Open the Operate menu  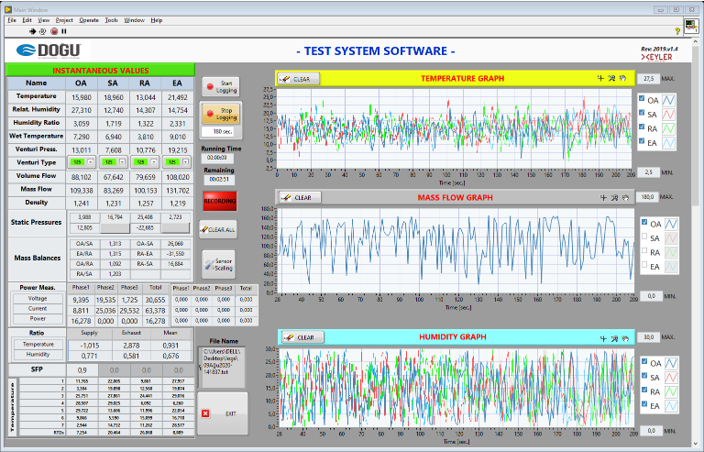click(x=89, y=20)
